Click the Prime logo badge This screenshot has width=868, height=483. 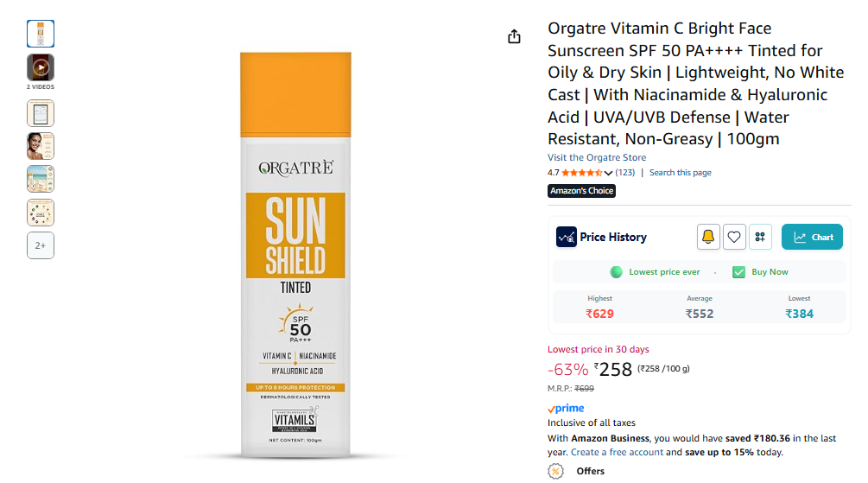point(566,408)
